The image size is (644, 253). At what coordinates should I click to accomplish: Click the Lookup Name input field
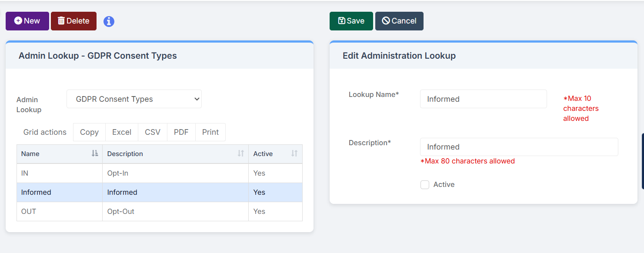(x=483, y=99)
